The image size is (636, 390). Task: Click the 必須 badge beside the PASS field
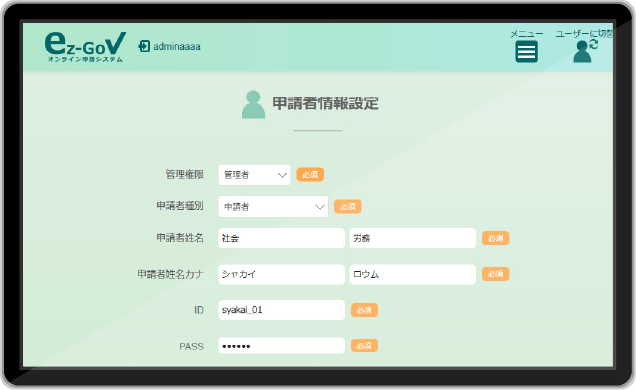[x=364, y=345]
